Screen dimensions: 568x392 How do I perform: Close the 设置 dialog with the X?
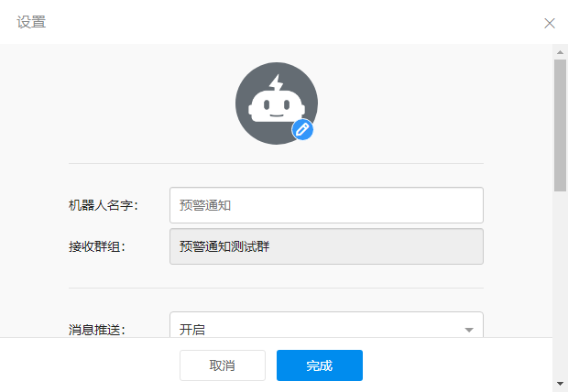pos(550,23)
